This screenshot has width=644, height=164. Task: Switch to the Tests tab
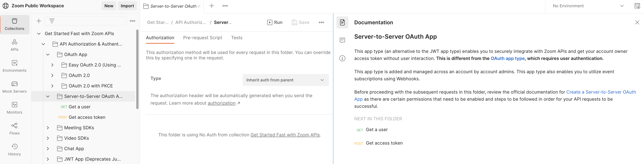coord(237,38)
